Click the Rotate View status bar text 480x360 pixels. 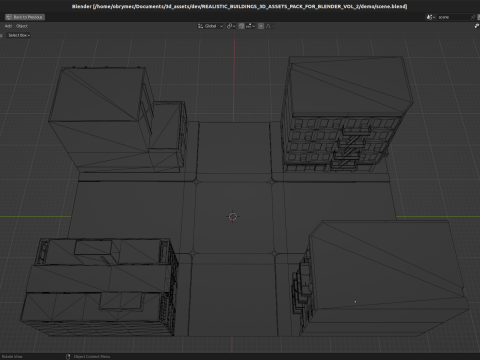(x=12, y=357)
